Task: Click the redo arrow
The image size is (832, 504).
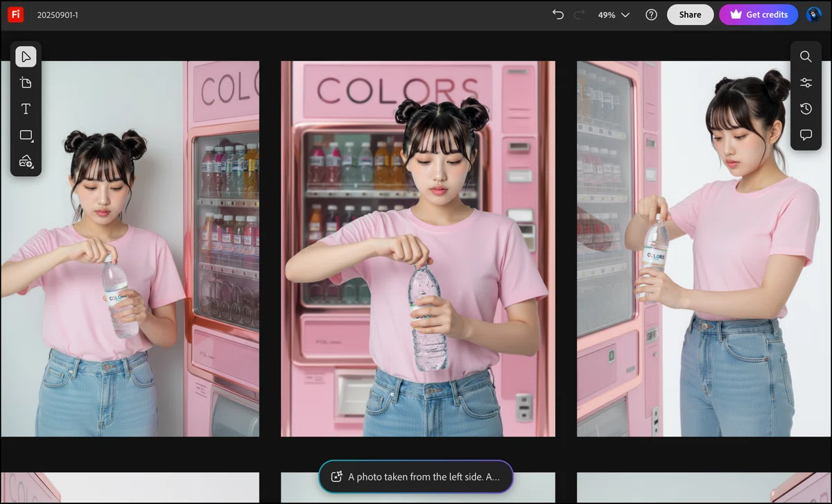Action: 580,15
